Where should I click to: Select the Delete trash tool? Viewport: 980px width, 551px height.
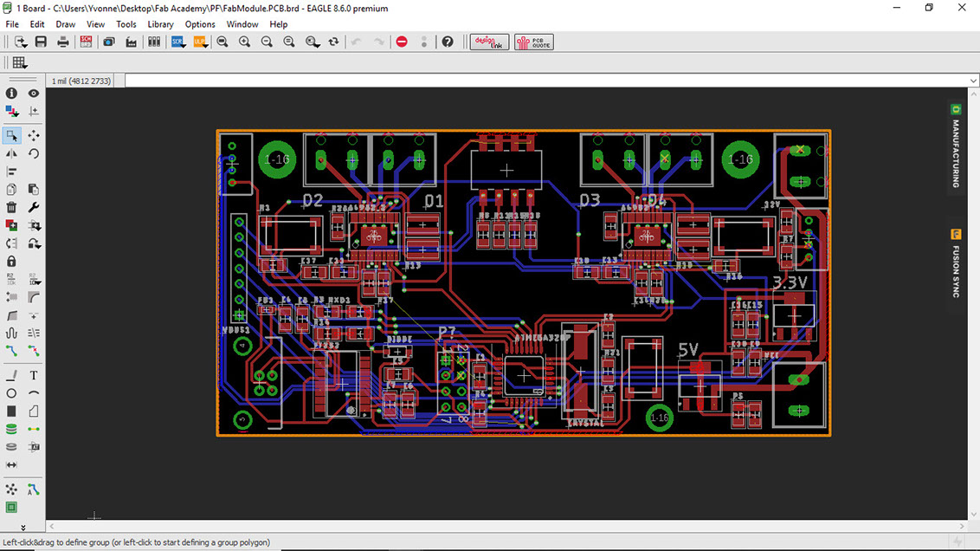tap(11, 207)
